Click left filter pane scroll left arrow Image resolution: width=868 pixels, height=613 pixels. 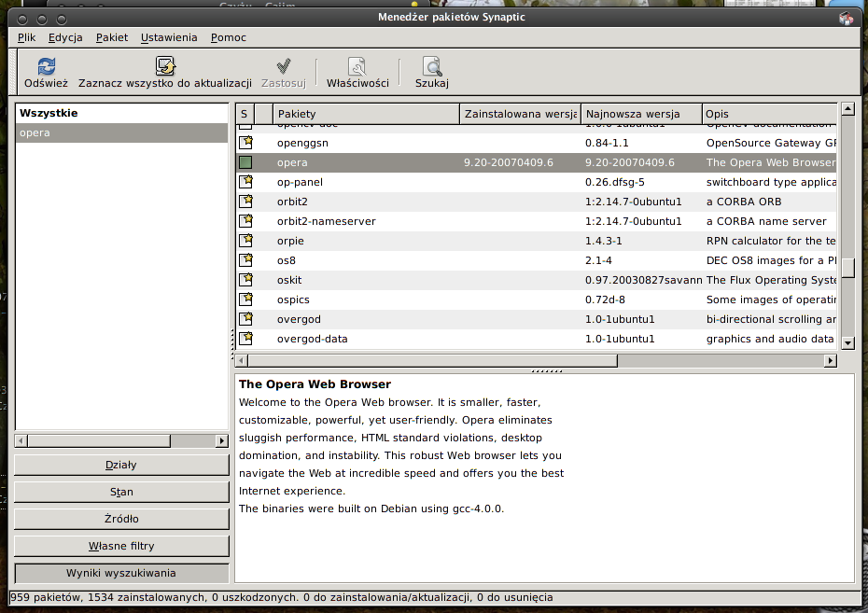(21, 441)
